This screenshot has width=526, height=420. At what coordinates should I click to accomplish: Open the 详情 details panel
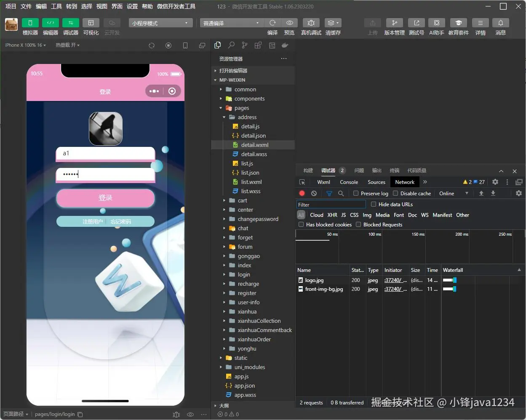(x=481, y=23)
